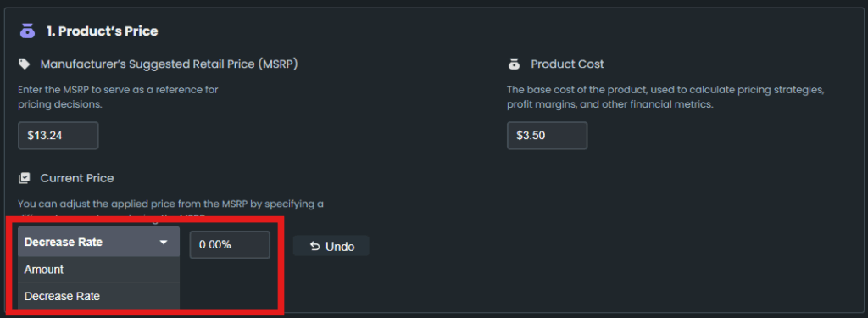
Task: Click the dropdown caret arrow
Action: click(x=164, y=242)
